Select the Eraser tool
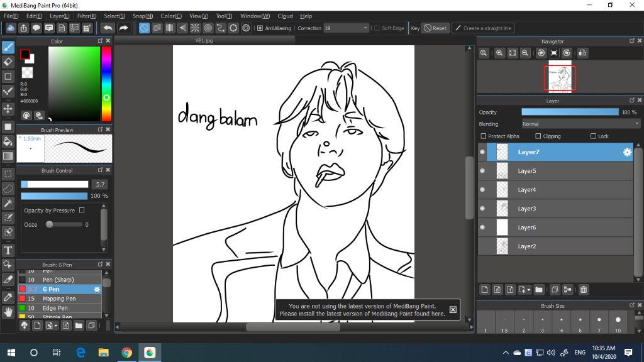This screenshot has width=644, height=362. pos(8,62)
